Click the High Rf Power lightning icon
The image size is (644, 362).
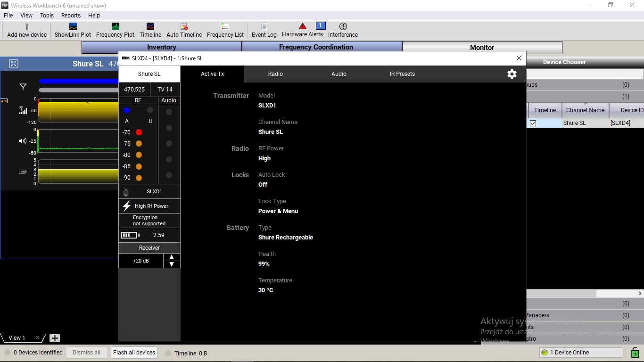[x=126, y=206]
